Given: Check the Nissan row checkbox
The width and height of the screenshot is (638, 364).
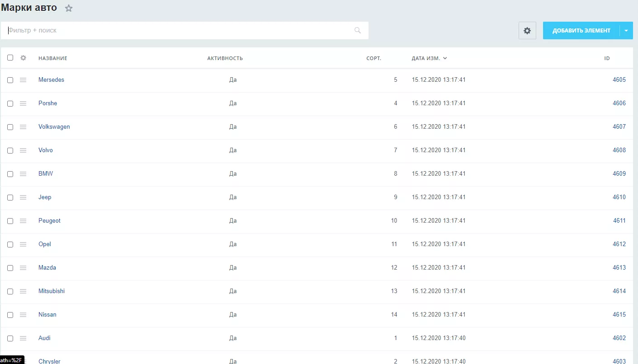Looking at the screenshot, I should coord(10,315).
